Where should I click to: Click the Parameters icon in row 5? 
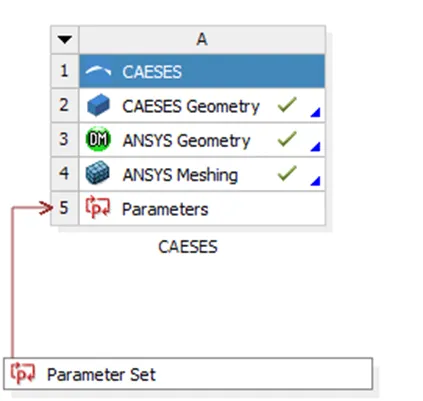point(98,207)
